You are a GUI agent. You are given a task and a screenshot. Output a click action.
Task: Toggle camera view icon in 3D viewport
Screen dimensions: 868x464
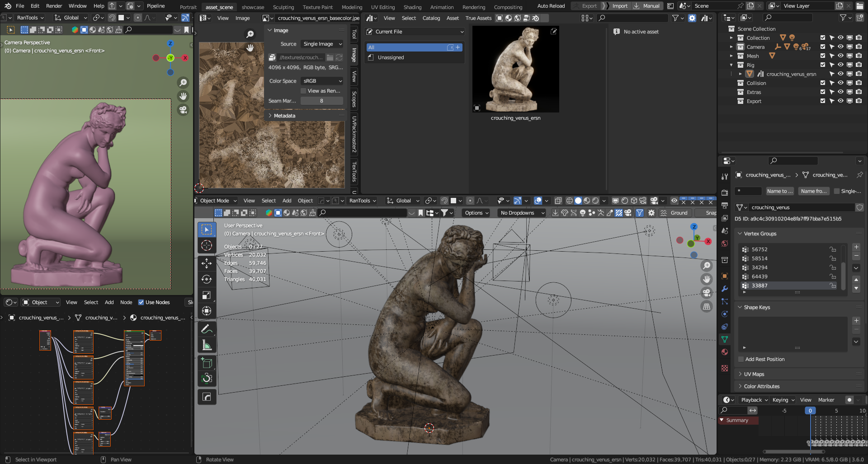[707, 293]
